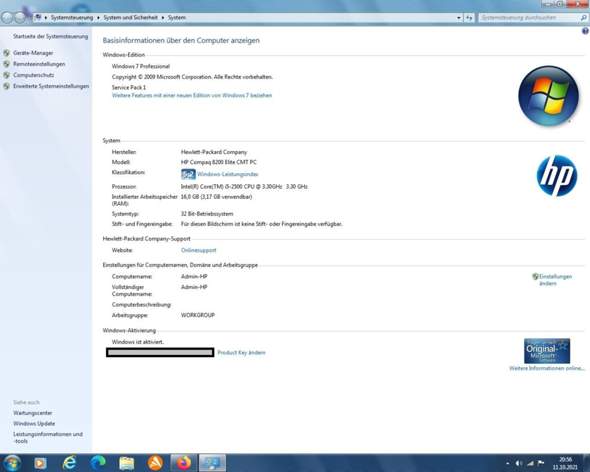This screenshot has height=472, width=590.
Task: Click shield icon beside Erweiterte Systemeinstellungen
Action: click(x=6, y=86)
